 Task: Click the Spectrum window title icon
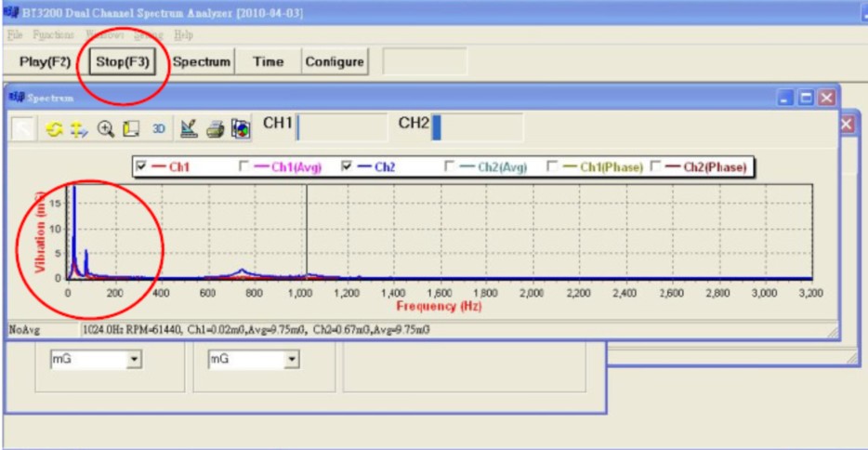click(x=17, y=98)
